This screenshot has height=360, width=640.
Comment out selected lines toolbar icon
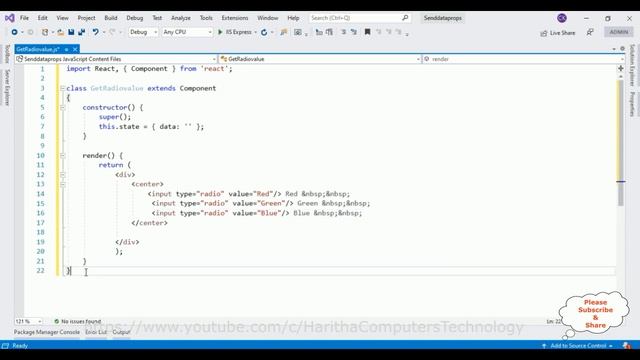click(344, 32)
